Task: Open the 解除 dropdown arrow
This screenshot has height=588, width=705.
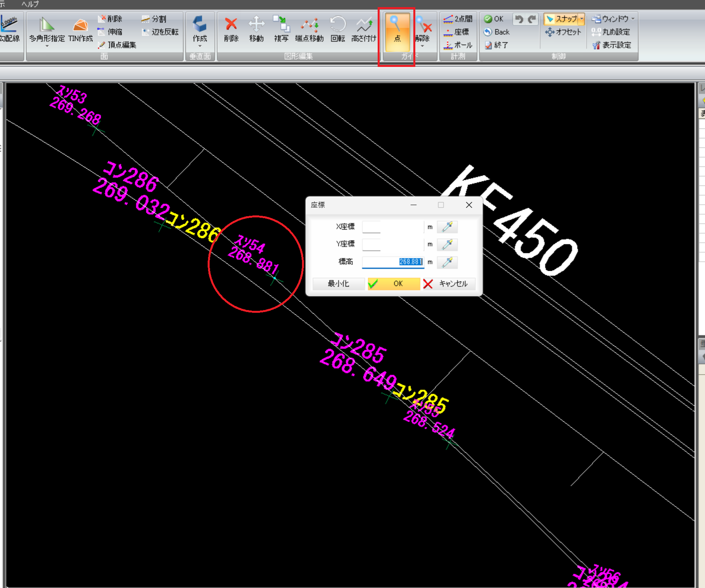Action: tap(422, 46)
